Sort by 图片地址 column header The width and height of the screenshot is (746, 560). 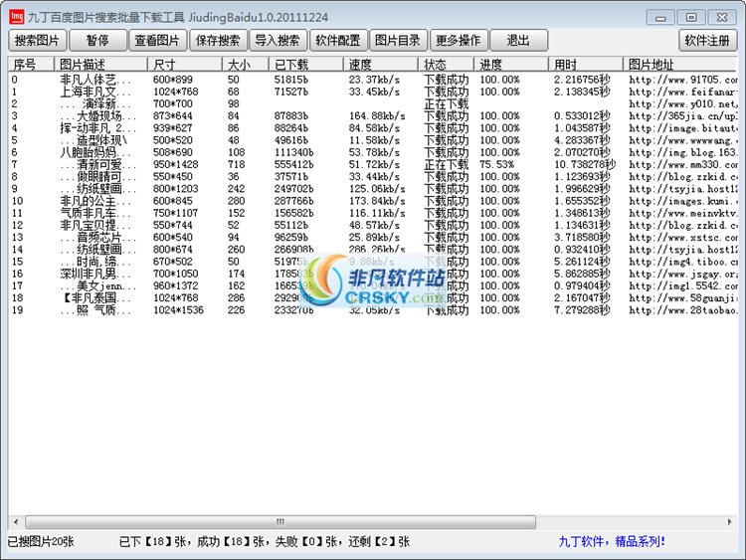(680, 64)
